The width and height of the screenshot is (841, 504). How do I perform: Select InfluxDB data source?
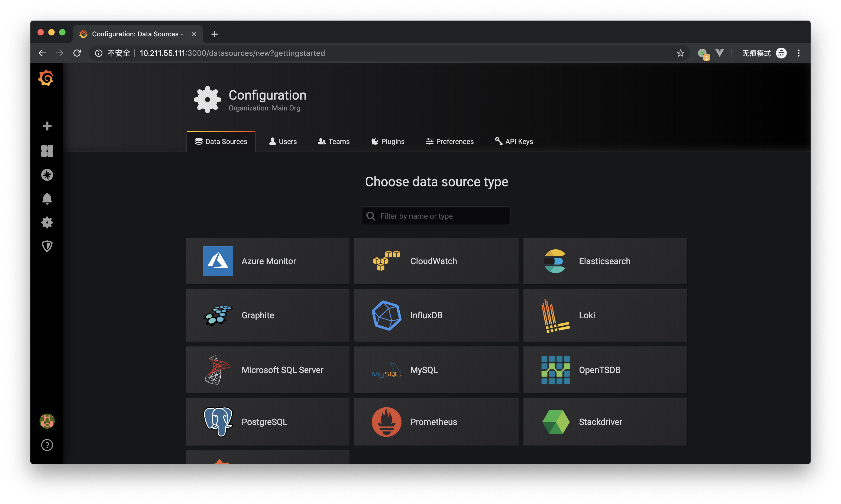[x=436, y=315]
